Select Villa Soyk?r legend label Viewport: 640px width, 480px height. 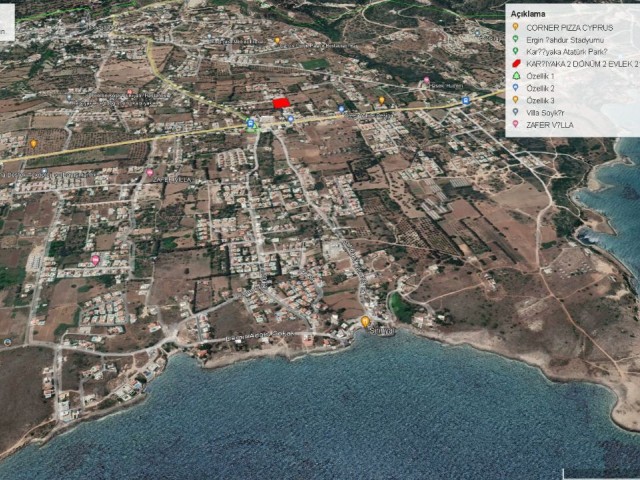[x=545, y=113]
